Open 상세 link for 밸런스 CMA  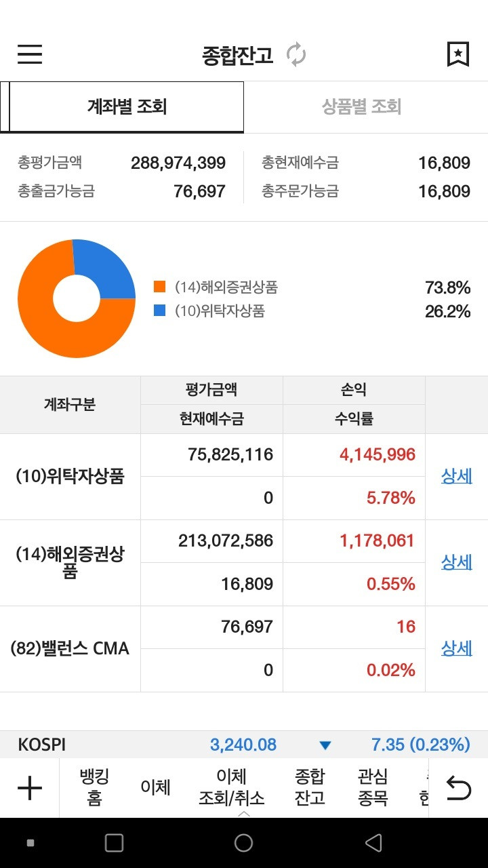coord(457,649)
